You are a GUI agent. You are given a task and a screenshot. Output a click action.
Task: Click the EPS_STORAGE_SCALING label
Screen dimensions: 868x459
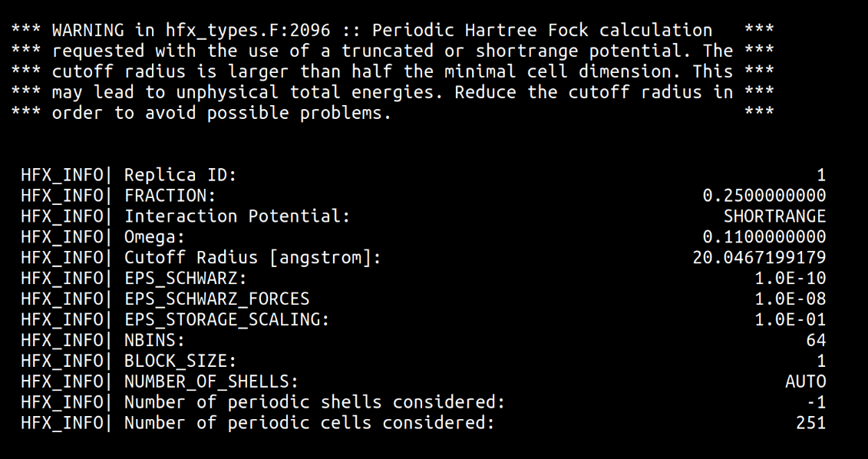click(227, 319)
